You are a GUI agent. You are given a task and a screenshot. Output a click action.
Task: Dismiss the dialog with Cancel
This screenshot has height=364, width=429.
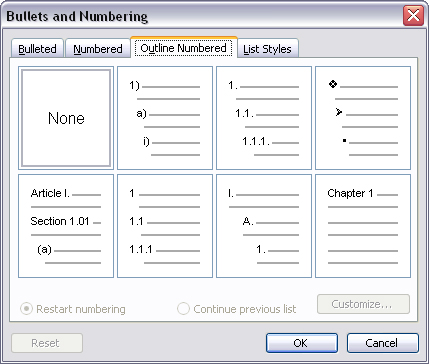coord(383,343)
